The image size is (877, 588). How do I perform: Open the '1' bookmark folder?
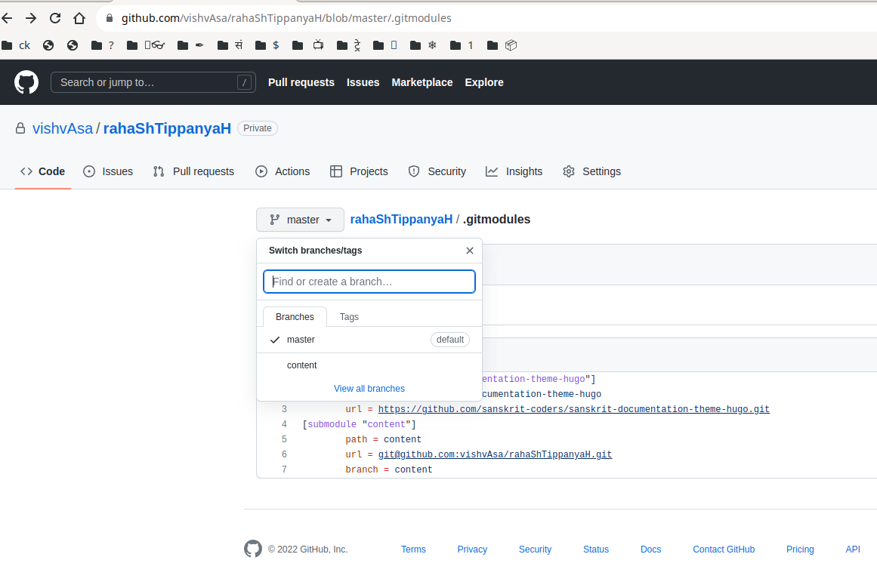pyautogui.click(x=462, y=45)
